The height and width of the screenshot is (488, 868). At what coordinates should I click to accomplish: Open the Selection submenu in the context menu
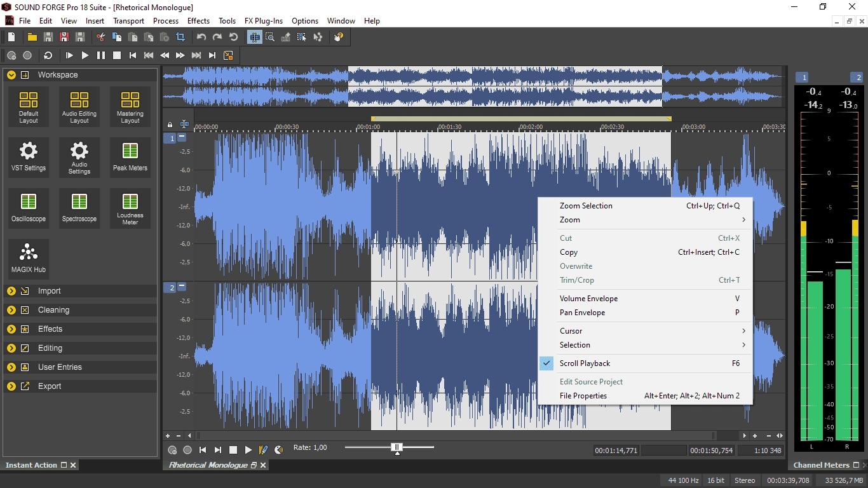645,345
